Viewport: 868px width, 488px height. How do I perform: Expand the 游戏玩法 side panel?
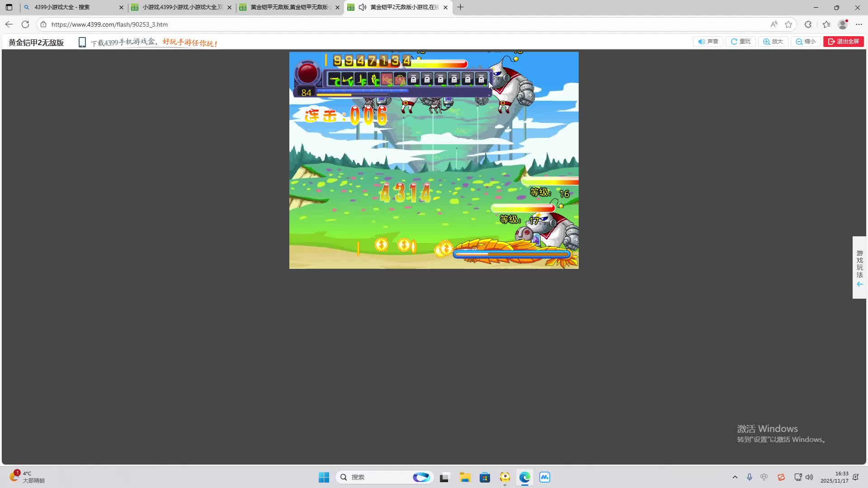859,267
